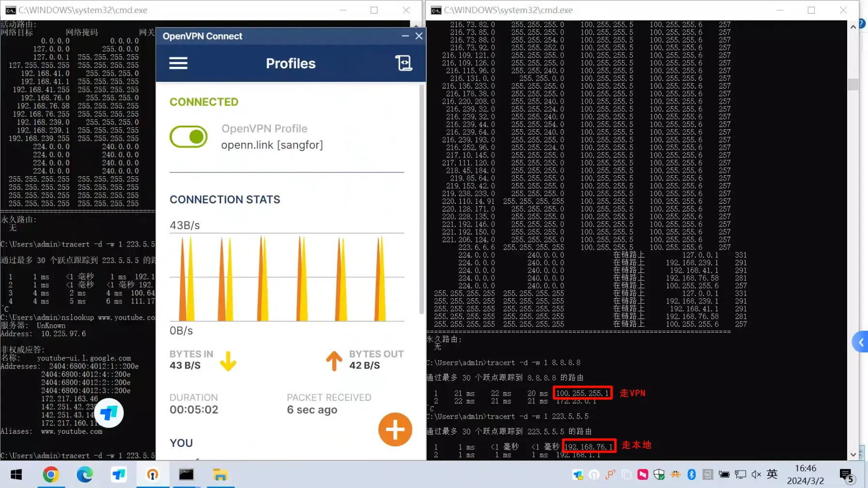Viewport: 868px width, 488px height.
Task: Switch to OpenVPN Connect taskbar button
Action: point(152,474)
